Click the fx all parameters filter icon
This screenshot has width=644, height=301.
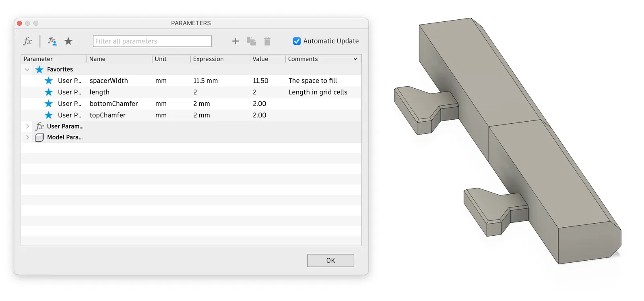27,41
